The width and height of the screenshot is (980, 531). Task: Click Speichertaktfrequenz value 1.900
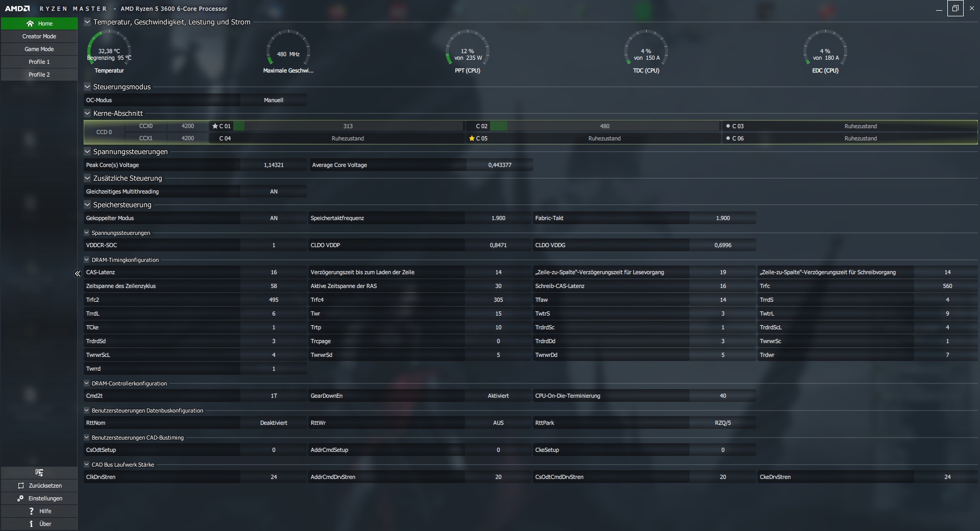coord(498,218)
